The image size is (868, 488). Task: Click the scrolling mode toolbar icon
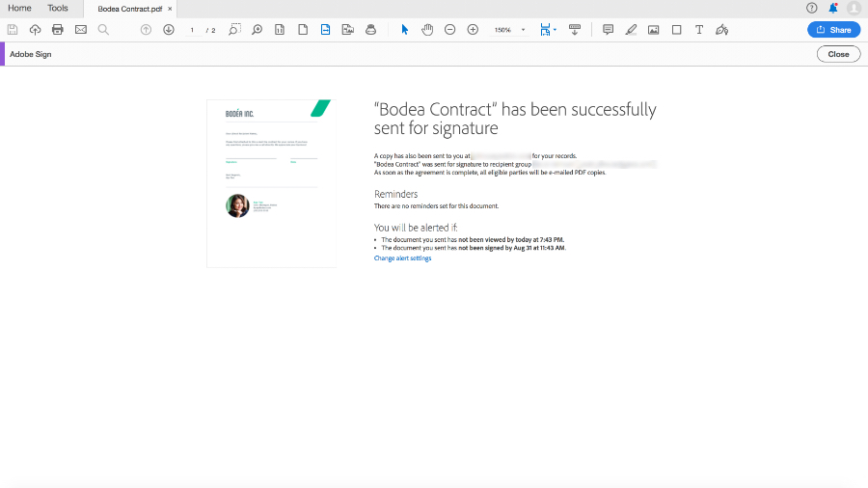(575, 30)
